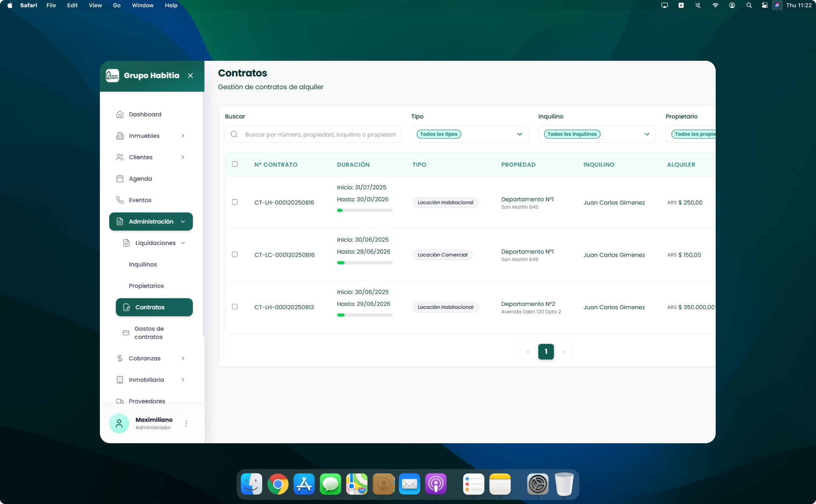Select checkbox for contract CT-LC-000120250816
Screen dimensions: 816x504
click(235, 255)
